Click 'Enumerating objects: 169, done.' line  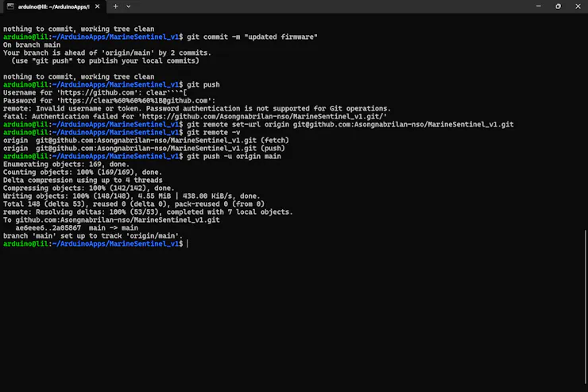[67, 165]
